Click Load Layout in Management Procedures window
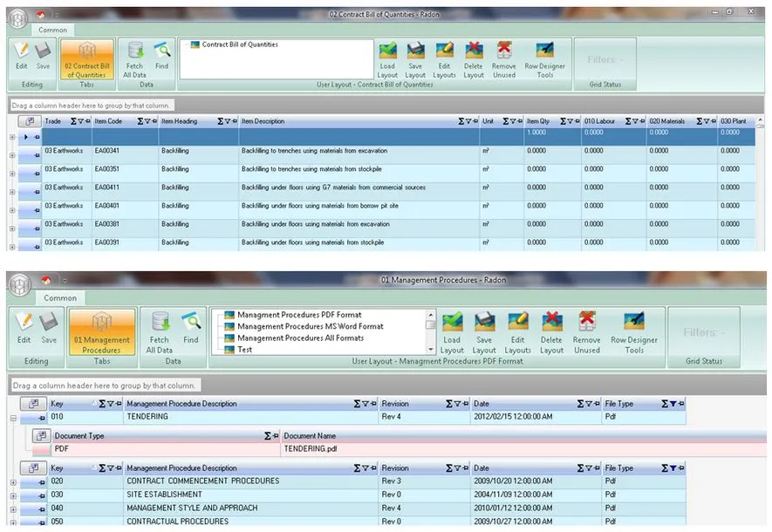Screen dimensions: 772x532 point(452,332)
